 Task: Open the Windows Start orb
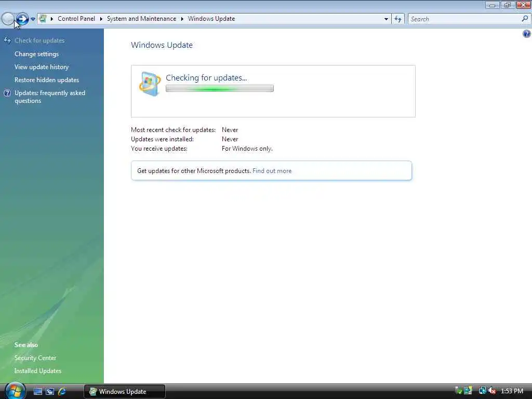(15, 391)
